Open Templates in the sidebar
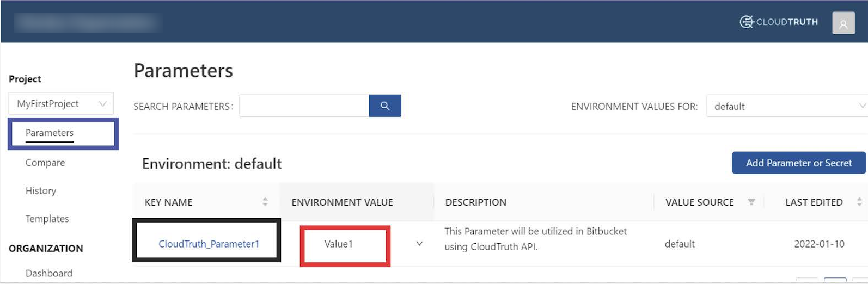 47,219
